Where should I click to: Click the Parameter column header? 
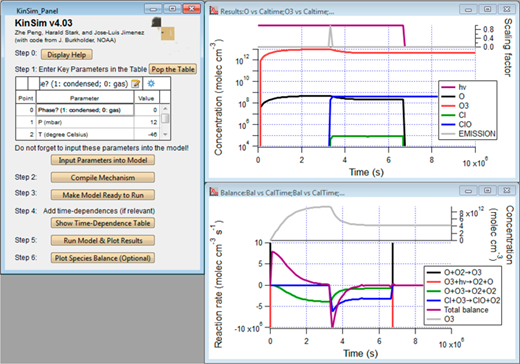click(x=85, y=98)
